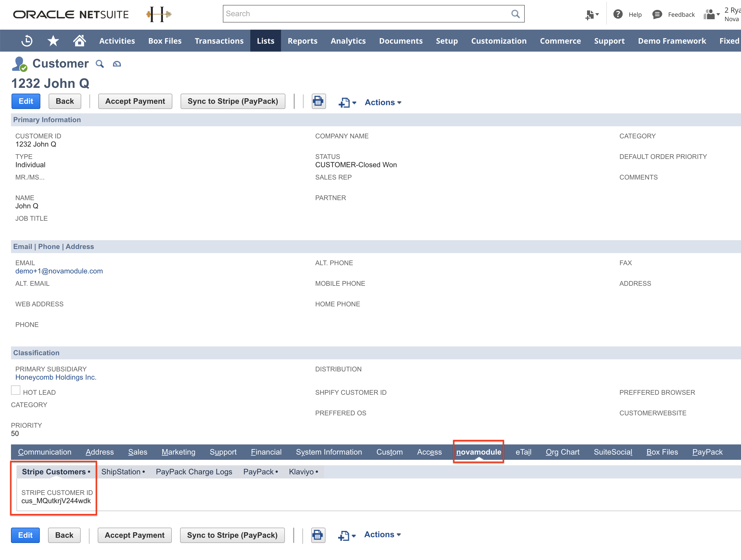Viewport: 741px width, 560px height.
Task: Open the Customization menu
Action: (x=499, y=41)
